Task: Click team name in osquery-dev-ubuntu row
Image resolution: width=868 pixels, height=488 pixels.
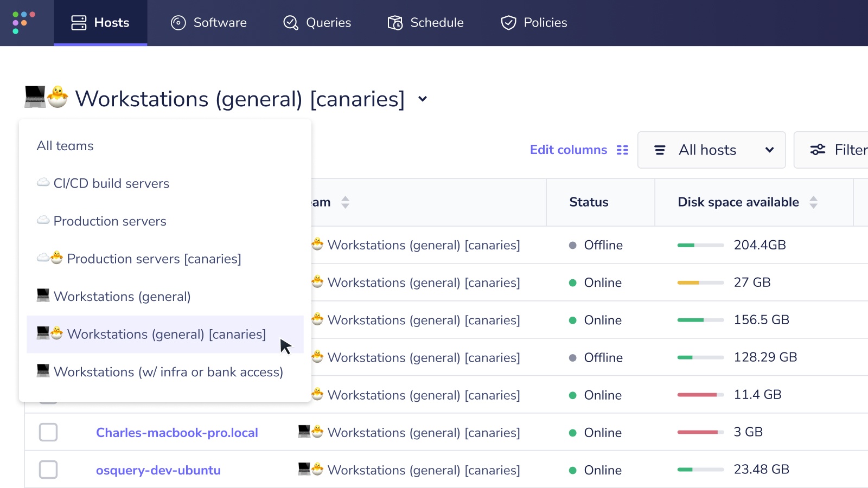Action: click(424, 470)
